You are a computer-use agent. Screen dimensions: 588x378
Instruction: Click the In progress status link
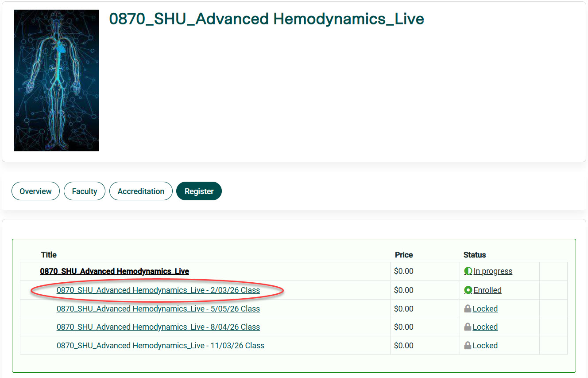(x=493, y=271)
